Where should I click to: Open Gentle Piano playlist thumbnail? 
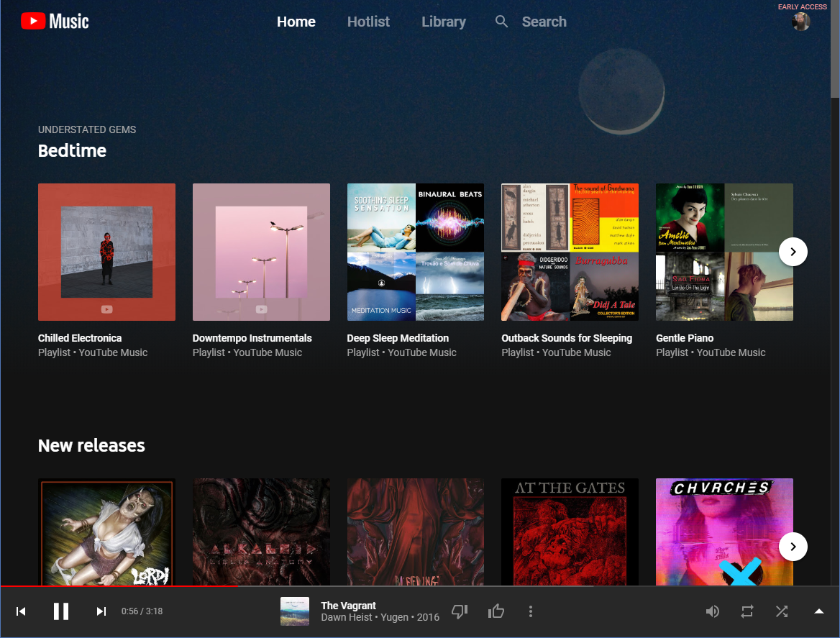[x=724, y=252]
